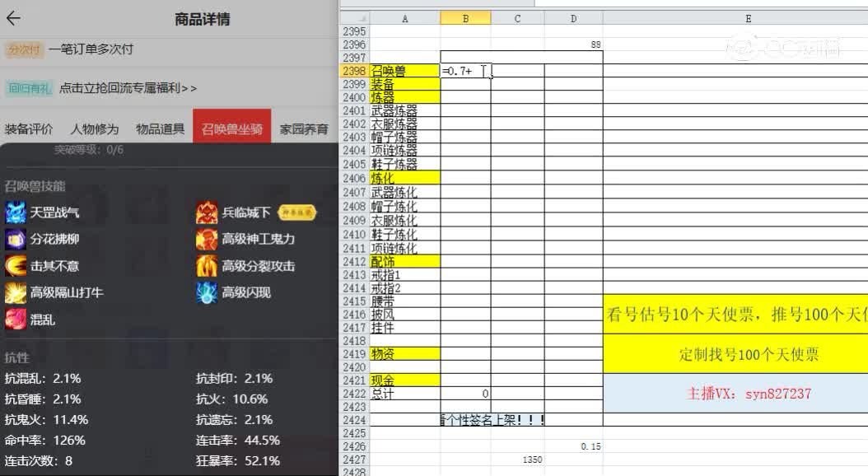Select the 击其不意 skill icon
This screenshot has width=868, height=476.
15,265
